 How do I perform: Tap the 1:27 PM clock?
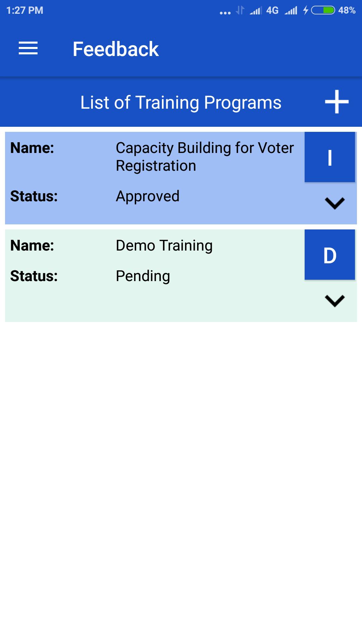click(x=25, y=10)
